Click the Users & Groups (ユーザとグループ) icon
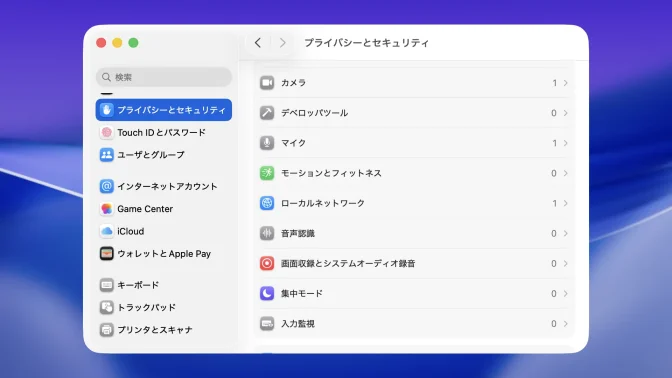The image size is (672, 378). click(107, 155)
